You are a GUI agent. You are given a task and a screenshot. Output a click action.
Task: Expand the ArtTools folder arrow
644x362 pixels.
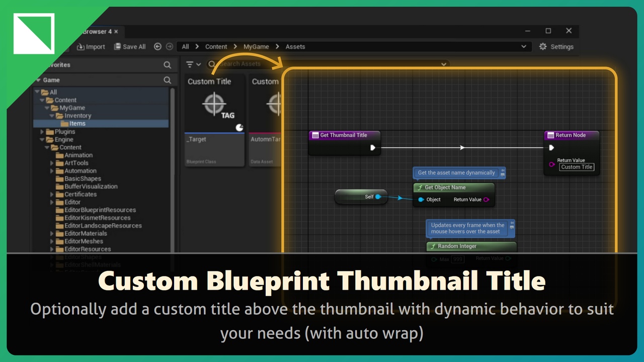coord(52,163)
